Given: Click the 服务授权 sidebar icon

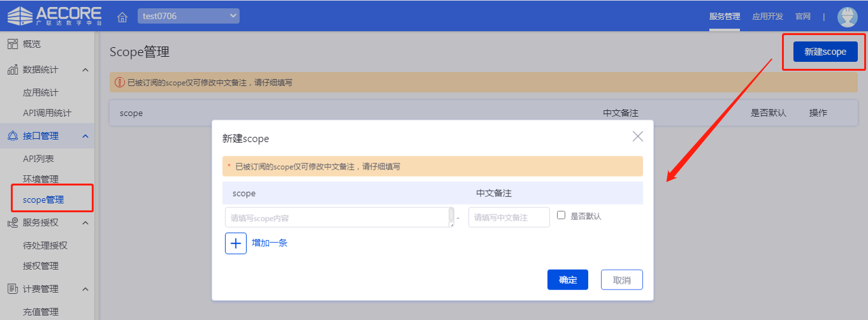Looking at the screenshot, I should coord(12,222).
